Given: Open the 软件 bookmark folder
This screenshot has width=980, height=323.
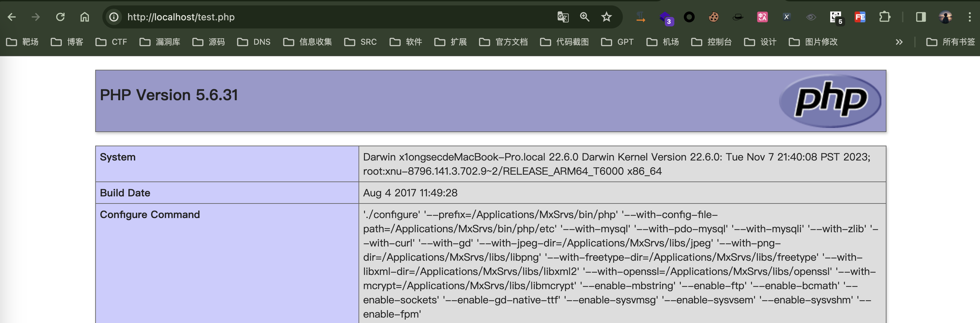Looking at the screenshot, I should click(406, 42).
